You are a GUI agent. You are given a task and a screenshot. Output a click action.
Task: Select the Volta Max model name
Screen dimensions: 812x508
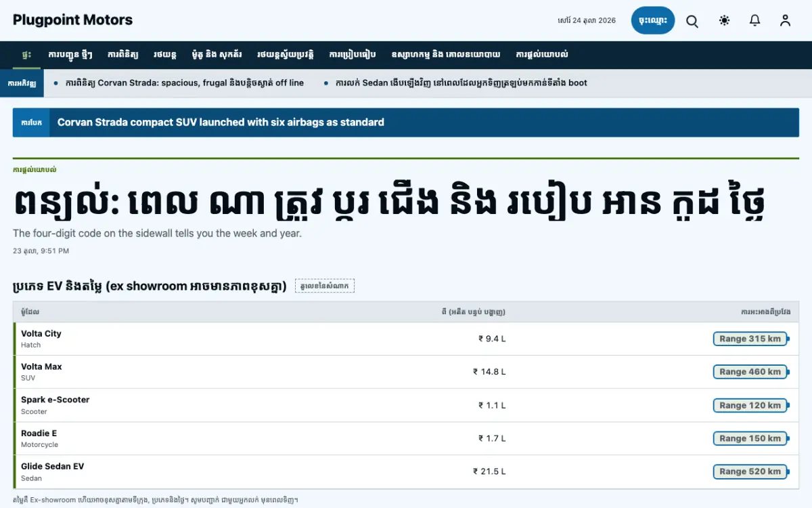(41, 366)
